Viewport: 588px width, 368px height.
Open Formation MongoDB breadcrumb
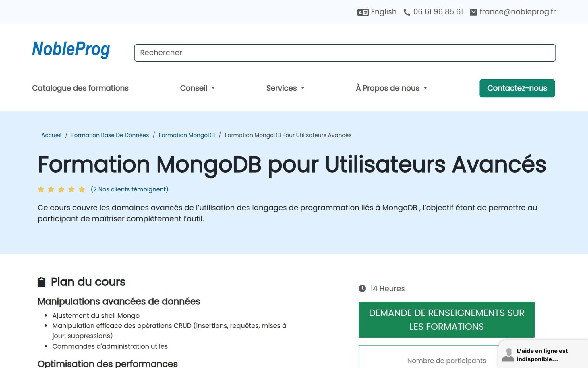(x=187, y=135)
